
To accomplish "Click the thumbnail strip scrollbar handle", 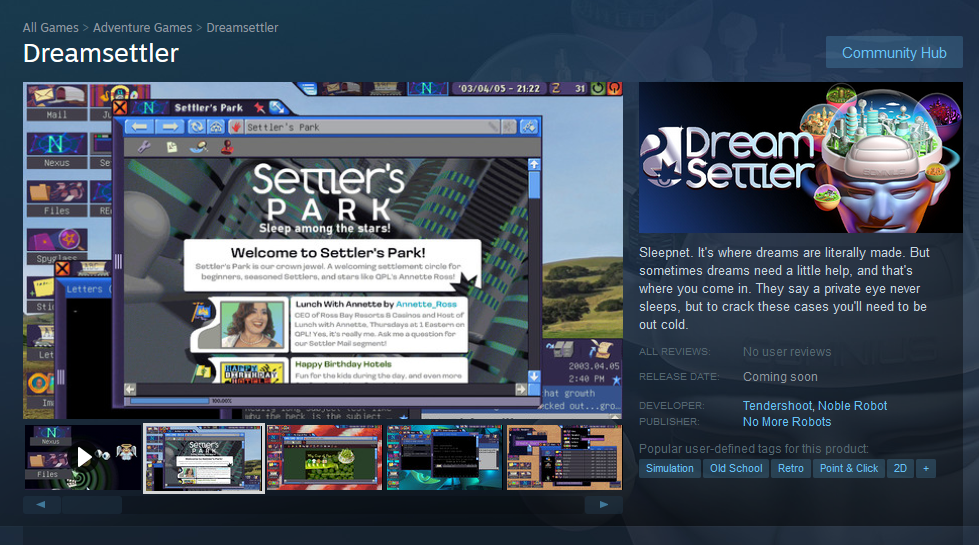I will (92, 504).
